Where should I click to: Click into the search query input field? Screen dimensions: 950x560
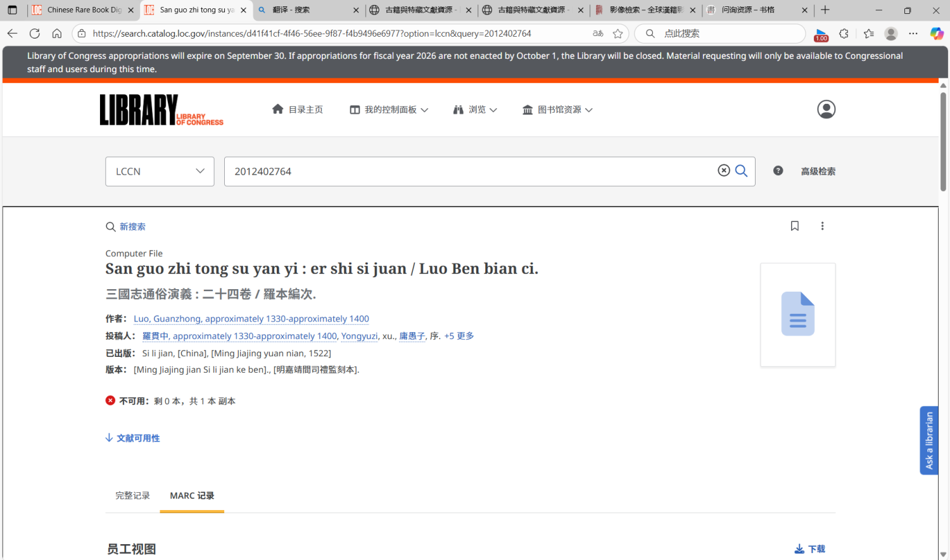pos(469,171)
